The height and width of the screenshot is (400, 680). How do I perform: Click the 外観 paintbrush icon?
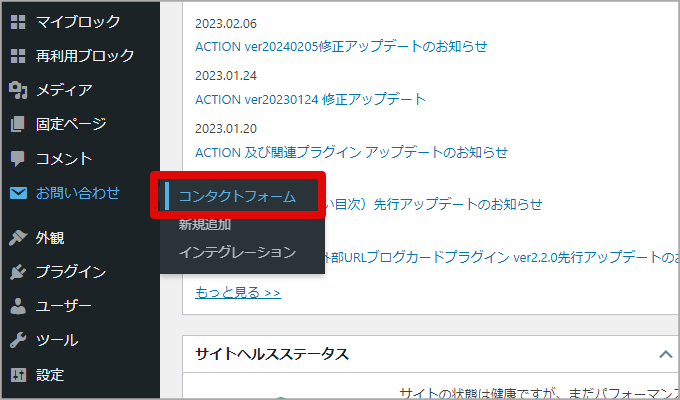tap(18, 238)
